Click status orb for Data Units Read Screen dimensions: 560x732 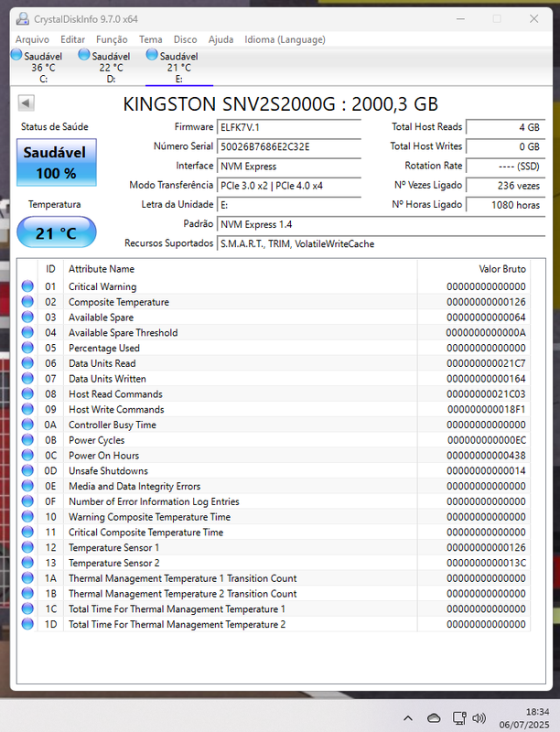coord(27,363)
